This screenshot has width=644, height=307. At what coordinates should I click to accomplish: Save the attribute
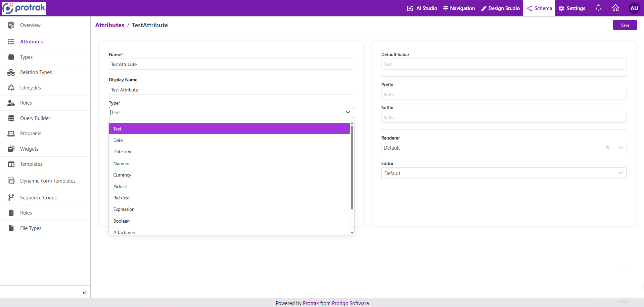click(625, 25)
